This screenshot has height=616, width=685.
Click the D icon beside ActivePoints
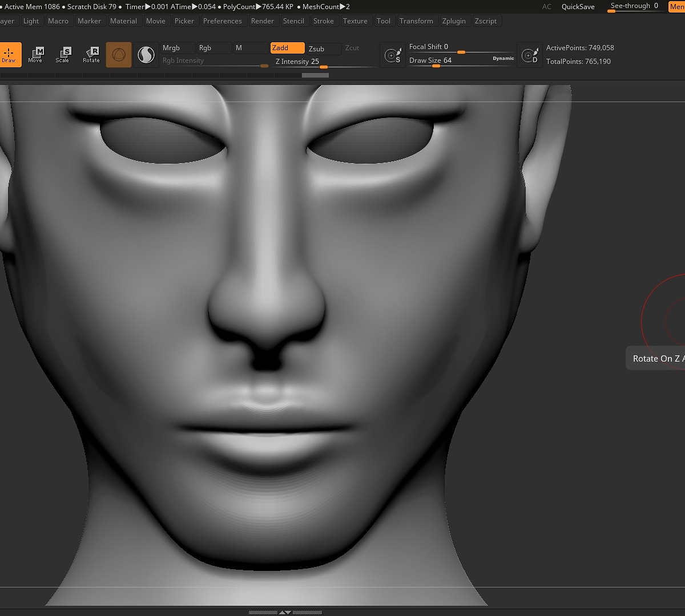tap(530, 55)
